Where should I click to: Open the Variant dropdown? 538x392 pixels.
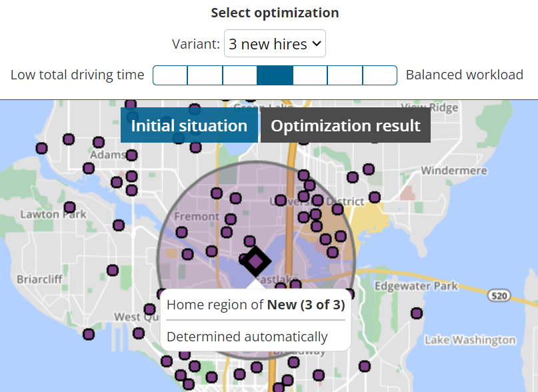point(275,43)
